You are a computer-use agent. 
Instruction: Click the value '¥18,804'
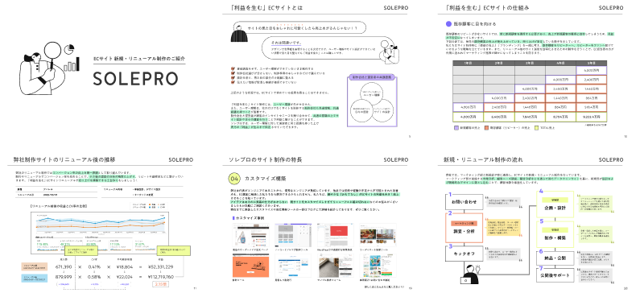pyautogui.click(x=124, y=267)
